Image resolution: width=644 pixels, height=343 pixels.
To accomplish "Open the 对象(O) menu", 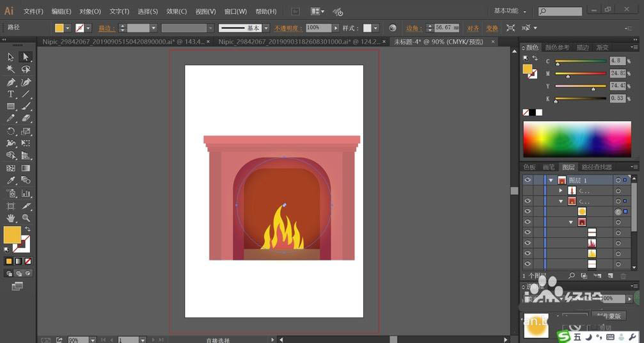I will click(x=90, y=12).
